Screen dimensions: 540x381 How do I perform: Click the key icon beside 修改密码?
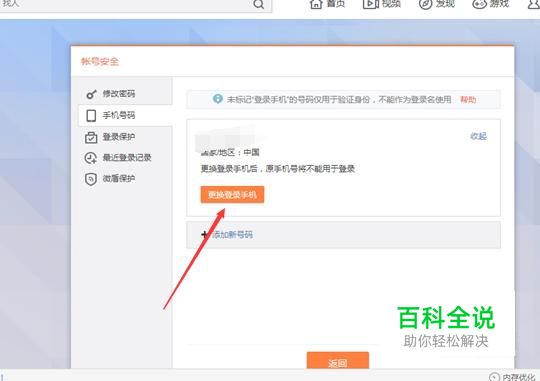coord(91,94)
